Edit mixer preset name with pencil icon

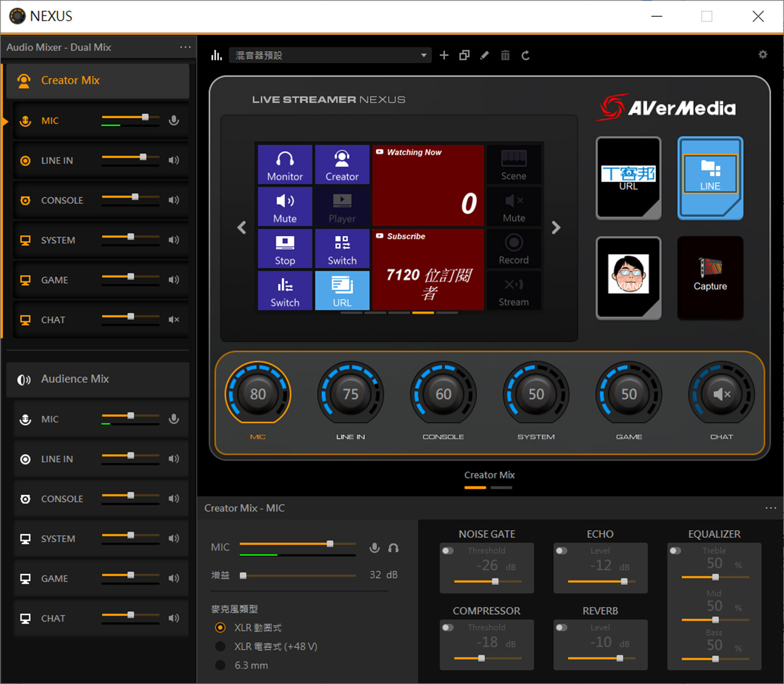[485, 55]
